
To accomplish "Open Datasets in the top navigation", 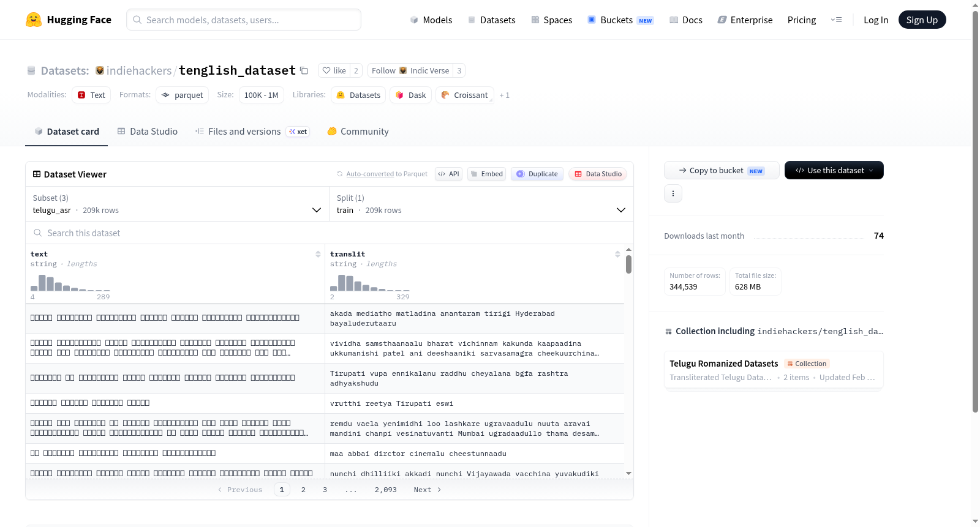I will 491,20.
